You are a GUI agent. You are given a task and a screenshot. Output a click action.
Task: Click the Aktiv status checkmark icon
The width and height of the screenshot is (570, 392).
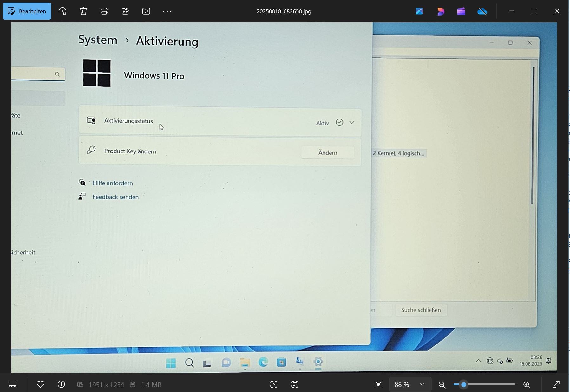click(339, 122)
